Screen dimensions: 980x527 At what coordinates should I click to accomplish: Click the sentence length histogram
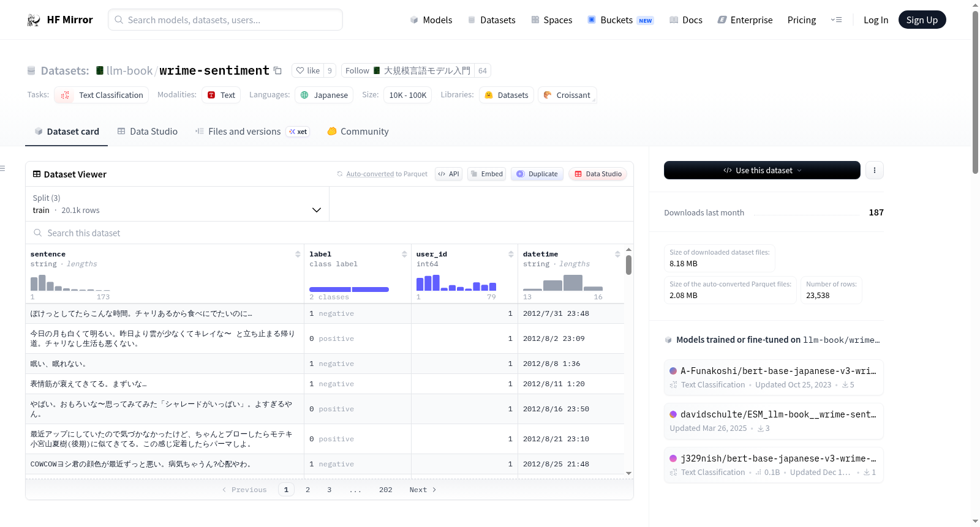click(70, 283)
